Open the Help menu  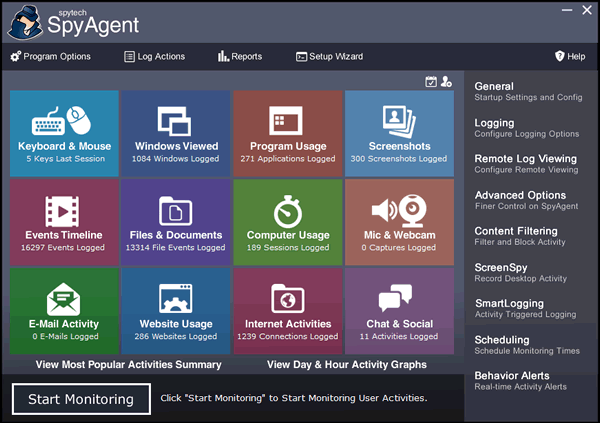[x=570, y=57]
